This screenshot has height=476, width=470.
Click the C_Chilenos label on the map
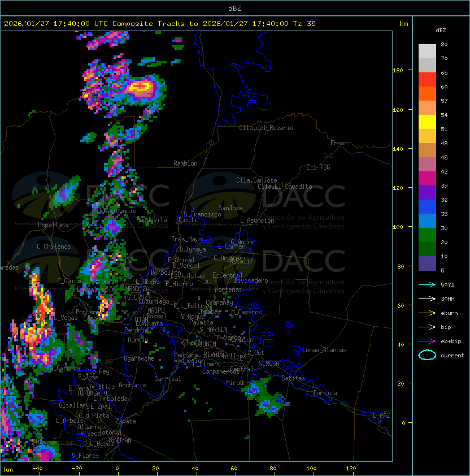(54, 246)
